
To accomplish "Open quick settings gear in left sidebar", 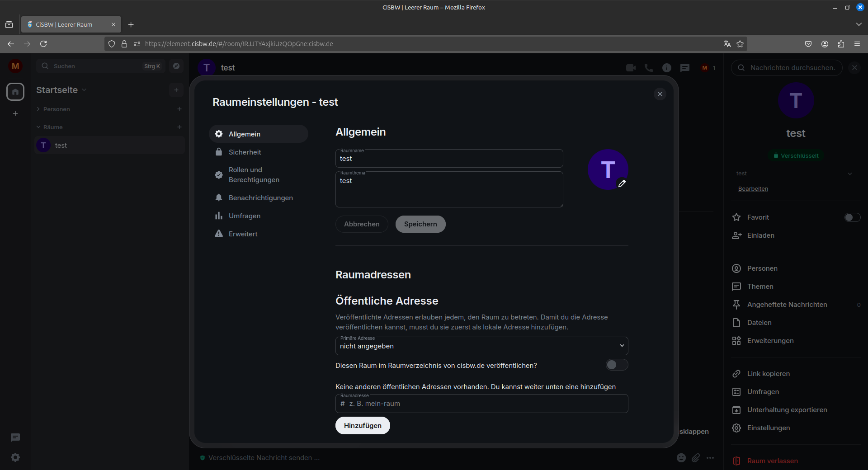I will pyautogui.click(x=15, y=457).
